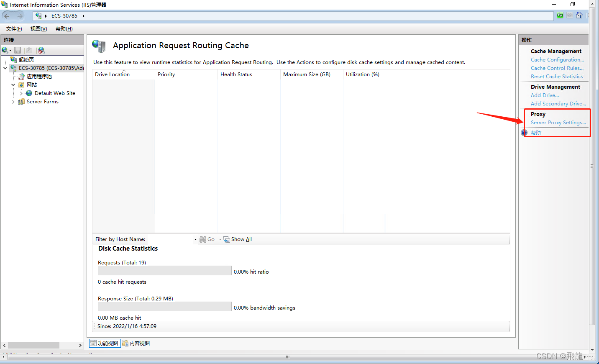The image size is (599, 364).
Task: Open Cache Control Rules action link
Action: point(557,68)
